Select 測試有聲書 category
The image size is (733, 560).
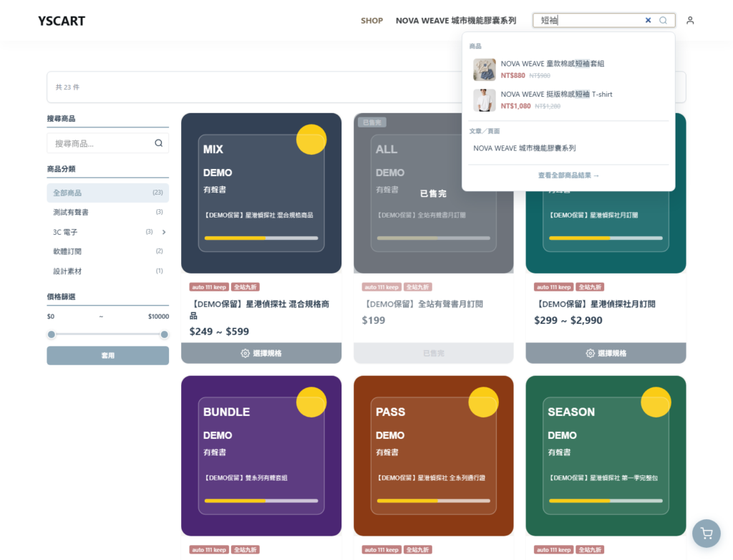point(107,213)
